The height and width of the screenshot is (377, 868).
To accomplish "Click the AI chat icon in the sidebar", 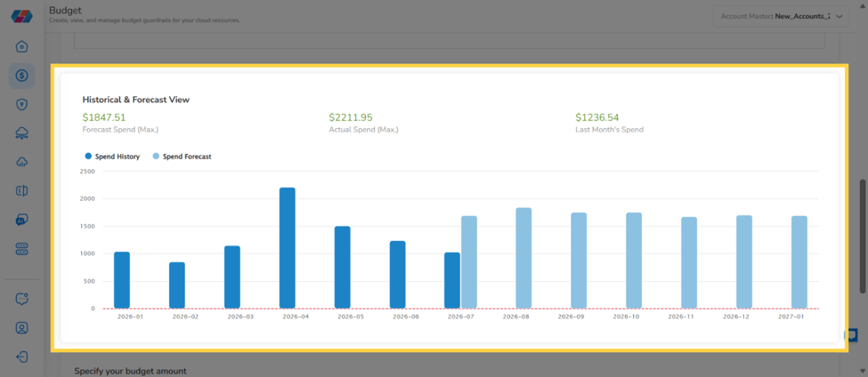I will pyautogui.click(x=21, y=220).
